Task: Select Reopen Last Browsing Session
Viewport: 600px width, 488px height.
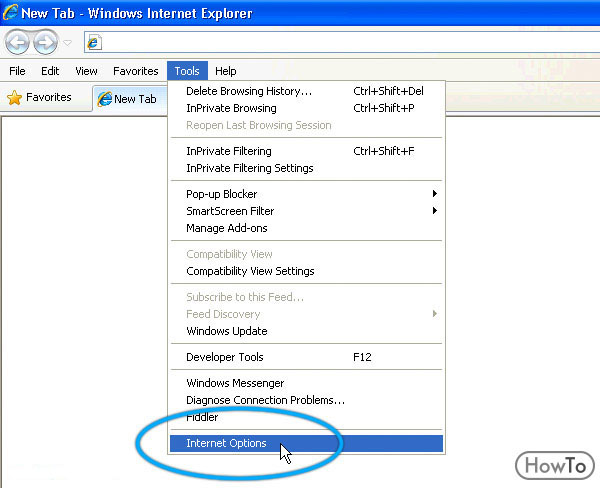Action: point(306,125)
